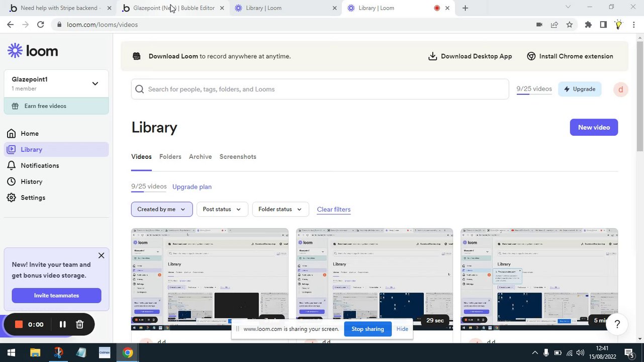644x362 pixels.
Task: Click the browser address bar URL
Action: [102, 25]
